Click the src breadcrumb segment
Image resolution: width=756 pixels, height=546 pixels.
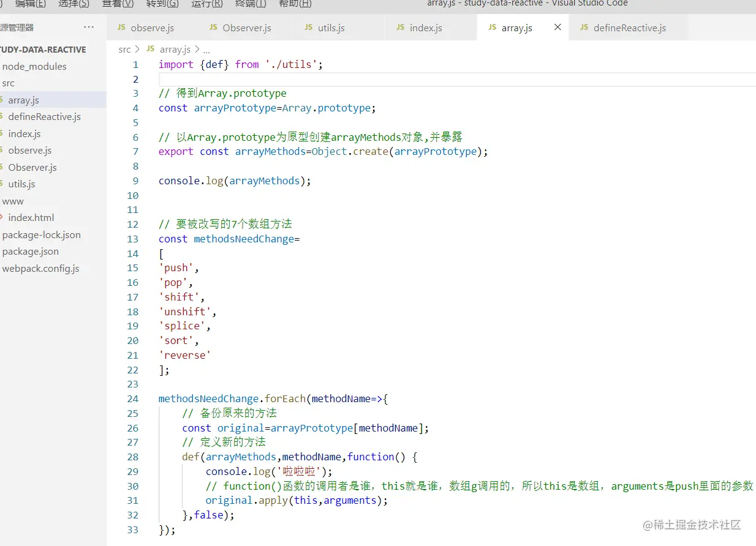125,49
